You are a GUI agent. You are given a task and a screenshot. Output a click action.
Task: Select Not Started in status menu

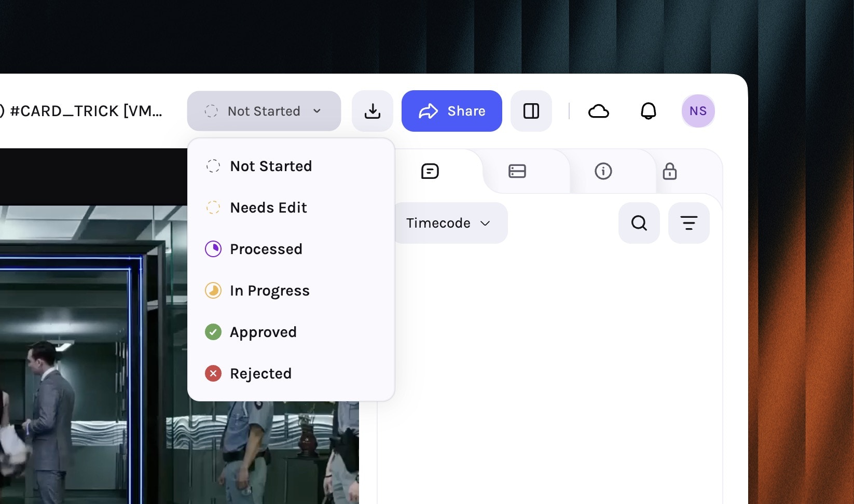pos(291,166)
